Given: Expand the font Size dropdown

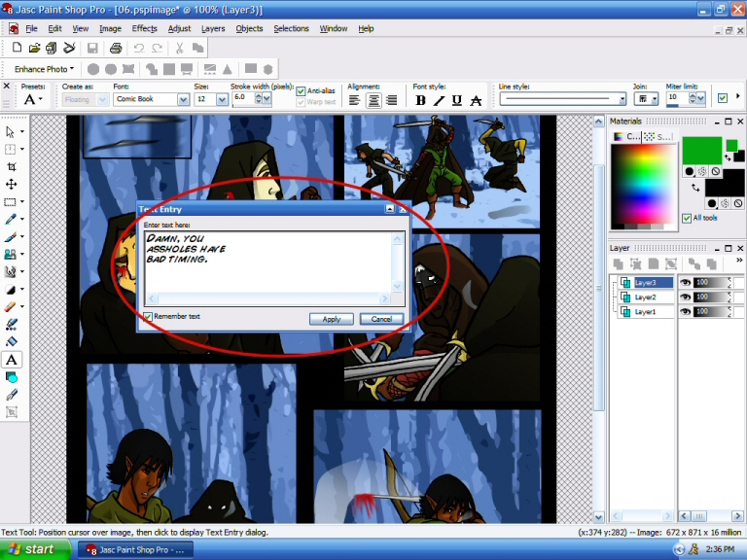Looking at the screenshot, I should [221, 99].
